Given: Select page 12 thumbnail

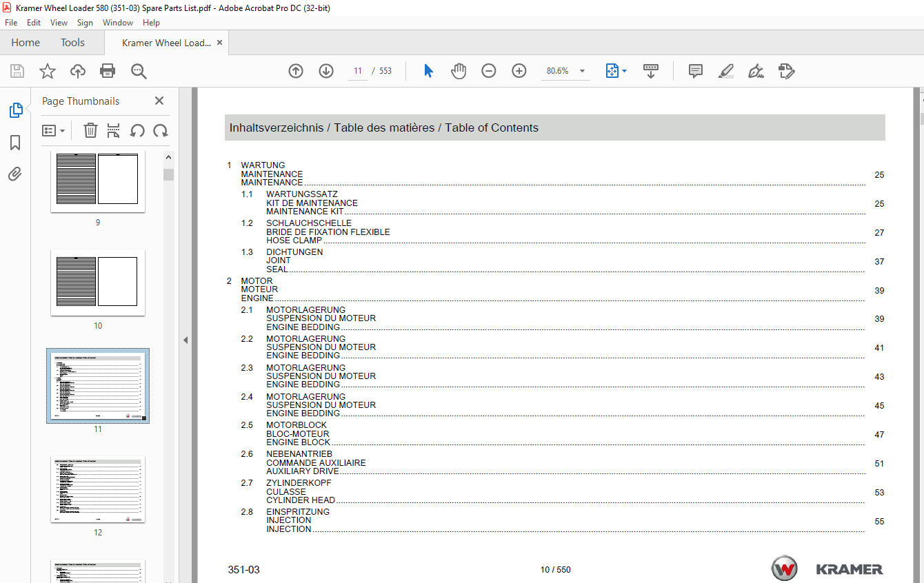Looking at the screenshot, I should 98,489.
